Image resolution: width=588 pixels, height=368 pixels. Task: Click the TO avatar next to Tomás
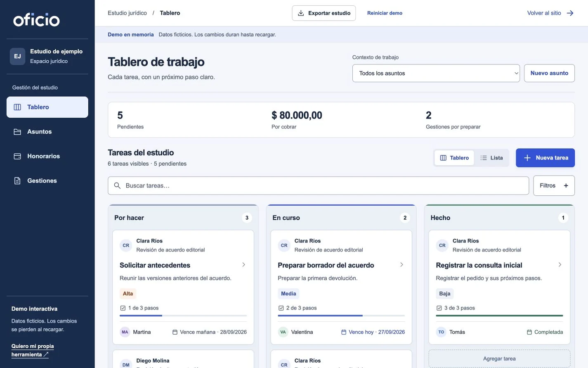(441, 332)
